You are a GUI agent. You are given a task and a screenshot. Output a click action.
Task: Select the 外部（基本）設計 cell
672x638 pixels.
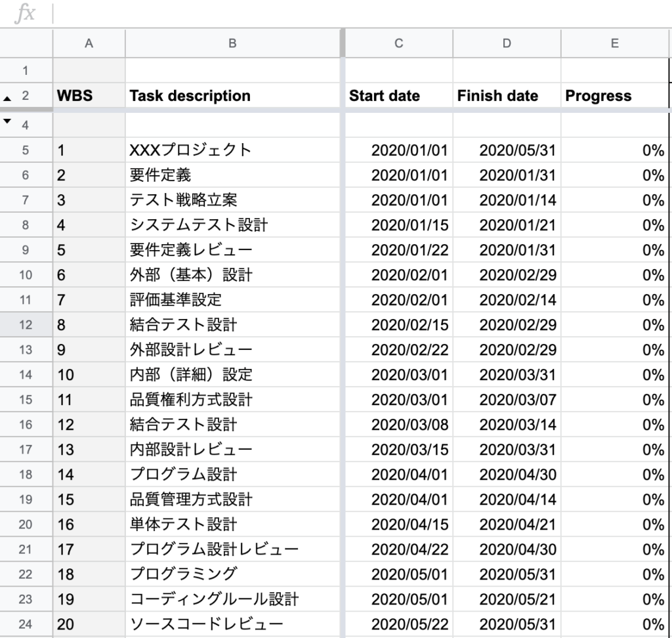coord(232,275)
